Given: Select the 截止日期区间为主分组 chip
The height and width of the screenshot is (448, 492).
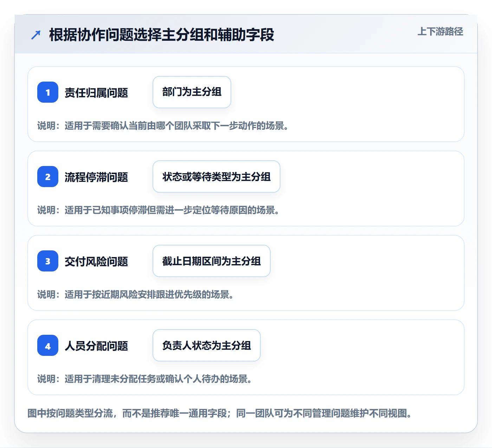Looking at the screenshot, I should 212,261.
